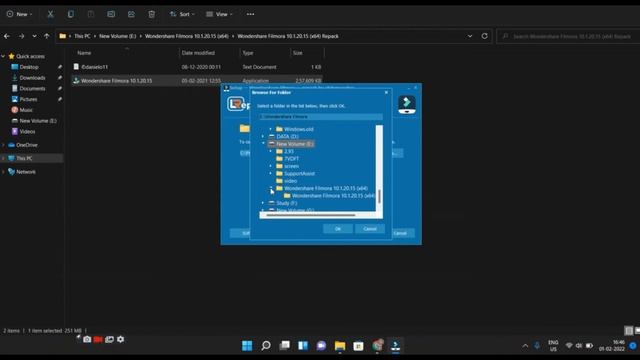Viewport: 640px width, 360px height.
Task: Expand the screen folder node
Action: (271, 167)
